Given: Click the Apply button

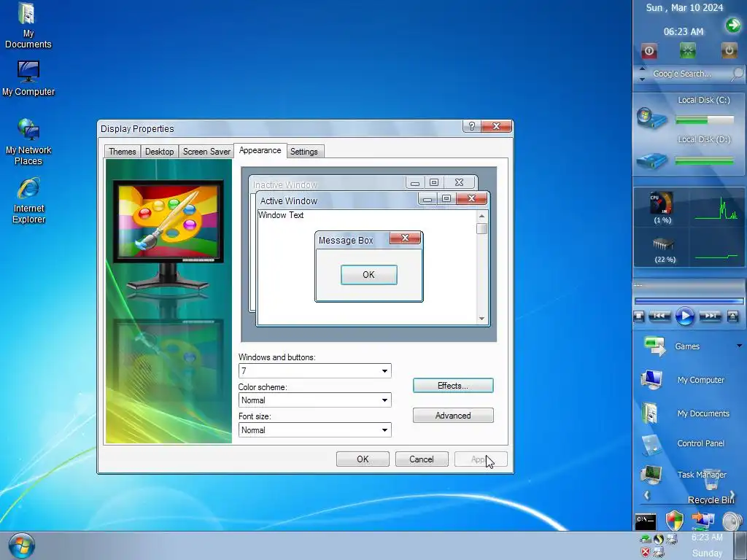Looking at the screenshot, I should pos(481,459).
